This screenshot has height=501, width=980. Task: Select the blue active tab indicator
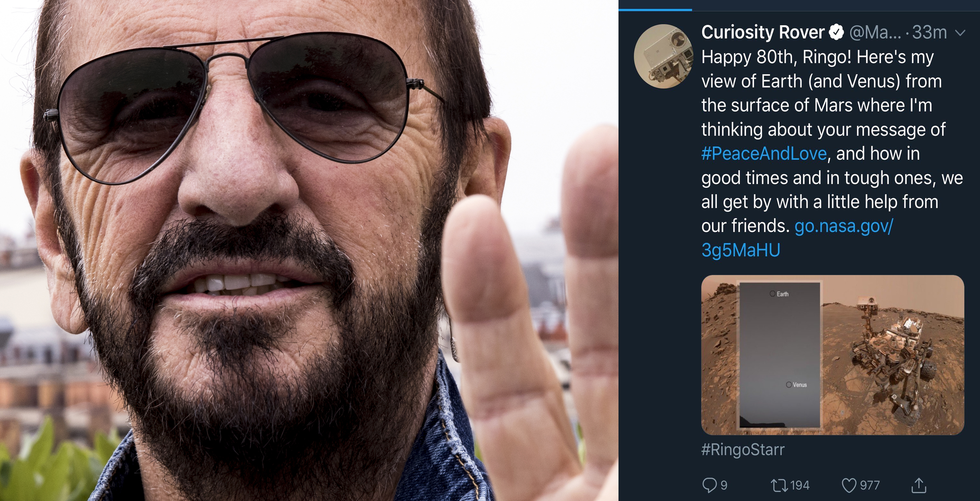(655, 10)
